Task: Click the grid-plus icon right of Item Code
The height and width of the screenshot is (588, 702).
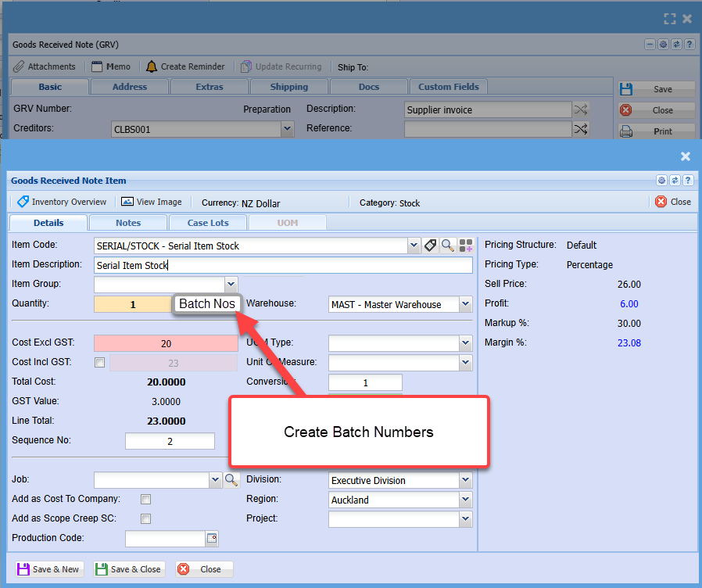Action: (465, 246)
